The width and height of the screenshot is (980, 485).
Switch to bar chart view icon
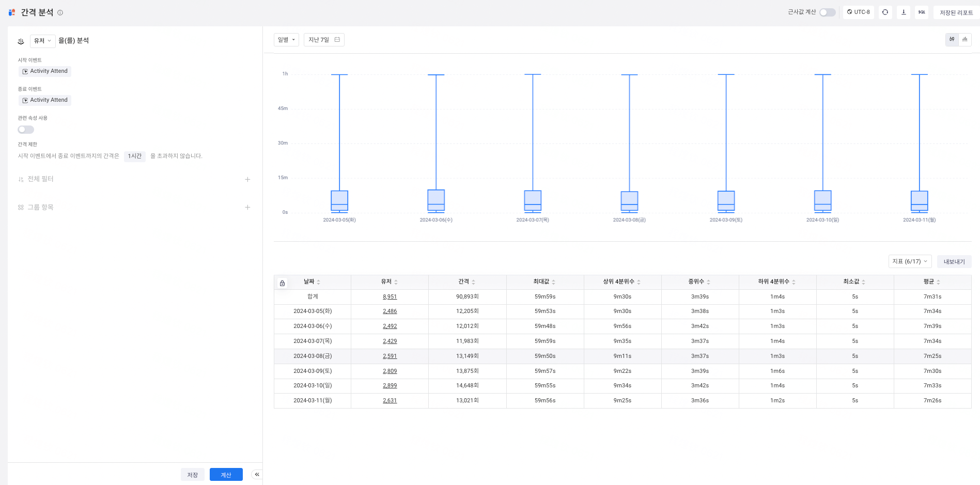965,40
